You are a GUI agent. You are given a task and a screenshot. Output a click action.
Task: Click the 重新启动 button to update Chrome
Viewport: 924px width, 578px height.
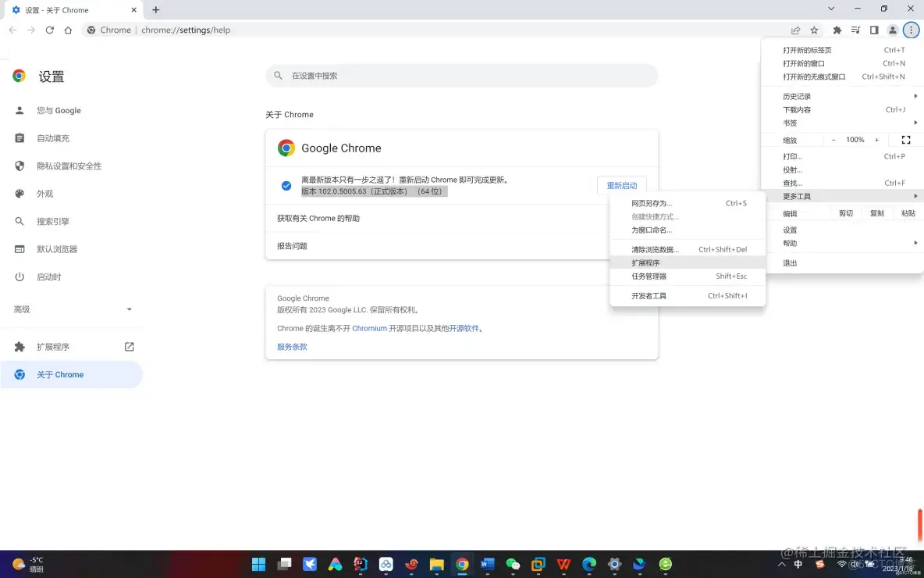pos(621,185)
